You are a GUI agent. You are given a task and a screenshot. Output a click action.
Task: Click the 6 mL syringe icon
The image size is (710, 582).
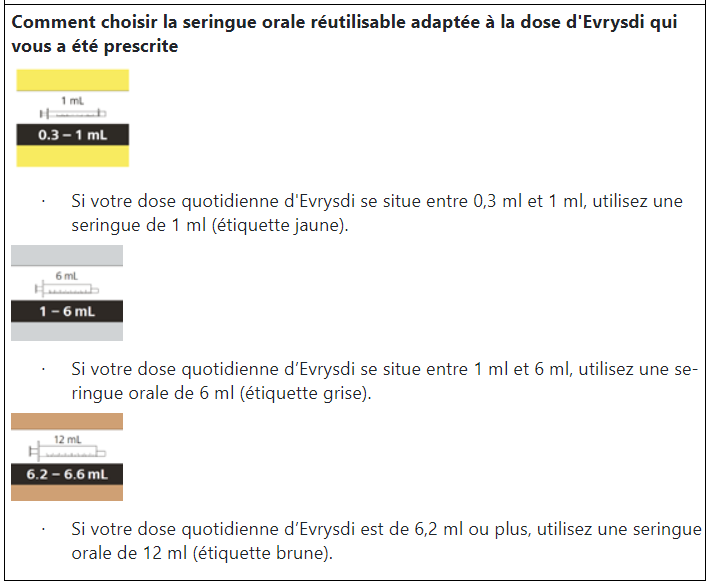67,289
